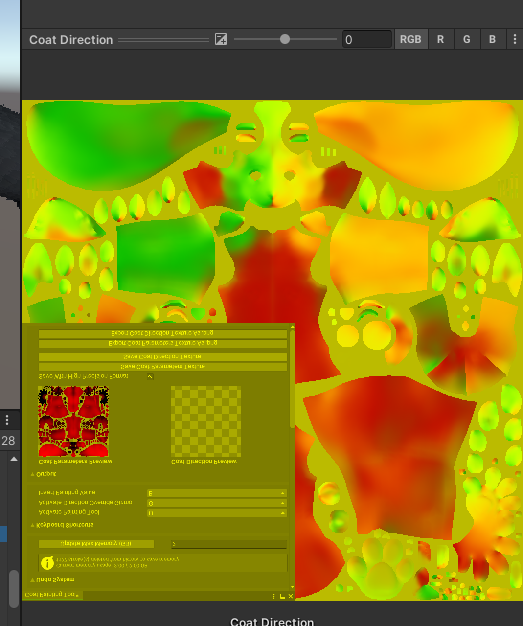Select the RGB channel button
The height and width of the screenshot is (626, 523).
pyautogui.click(x=411, y=39)
